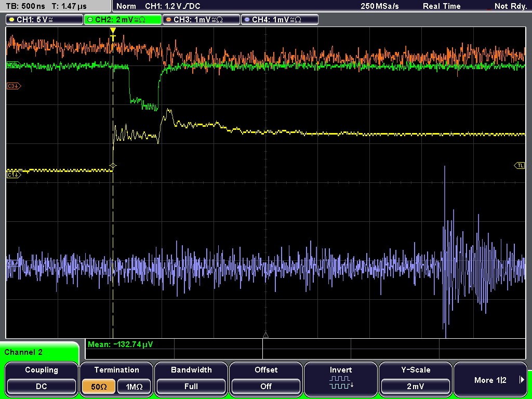
Task: Click the Norm trigger mode label
Action: (126, 6)
